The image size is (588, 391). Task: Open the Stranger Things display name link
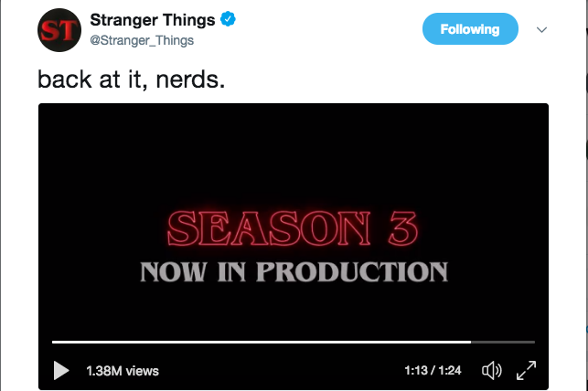(x=153, y=21)
